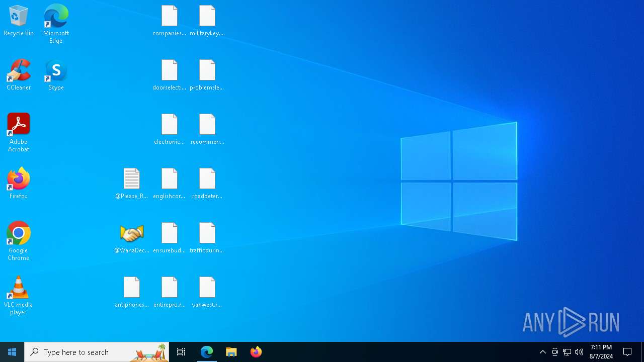Select the Adobe Acrobat desktop shortcut
Screen dimensions: 644x362
[x=19, y=133]
